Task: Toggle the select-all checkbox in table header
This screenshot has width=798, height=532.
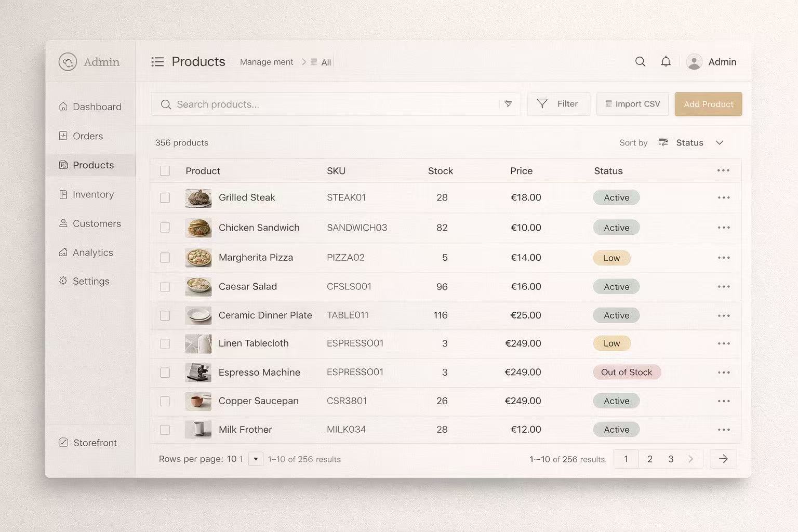Action: tap(165, 171)
